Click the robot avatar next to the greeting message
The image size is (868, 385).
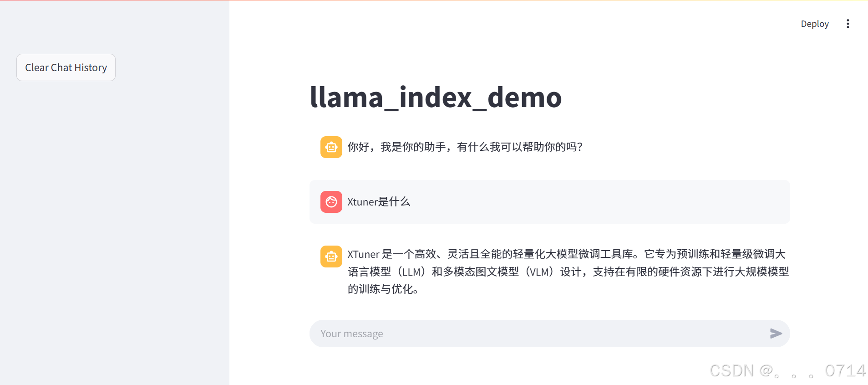(x=331, y=147)
